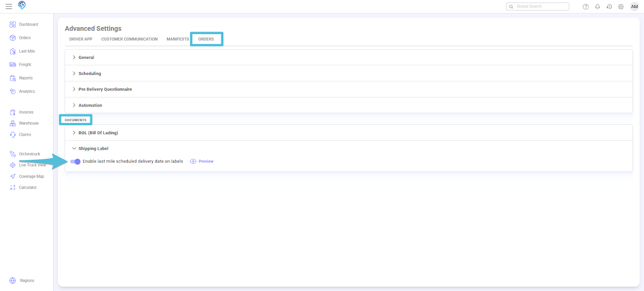Open Dashboard from sidebar icon

click(13, 25)
